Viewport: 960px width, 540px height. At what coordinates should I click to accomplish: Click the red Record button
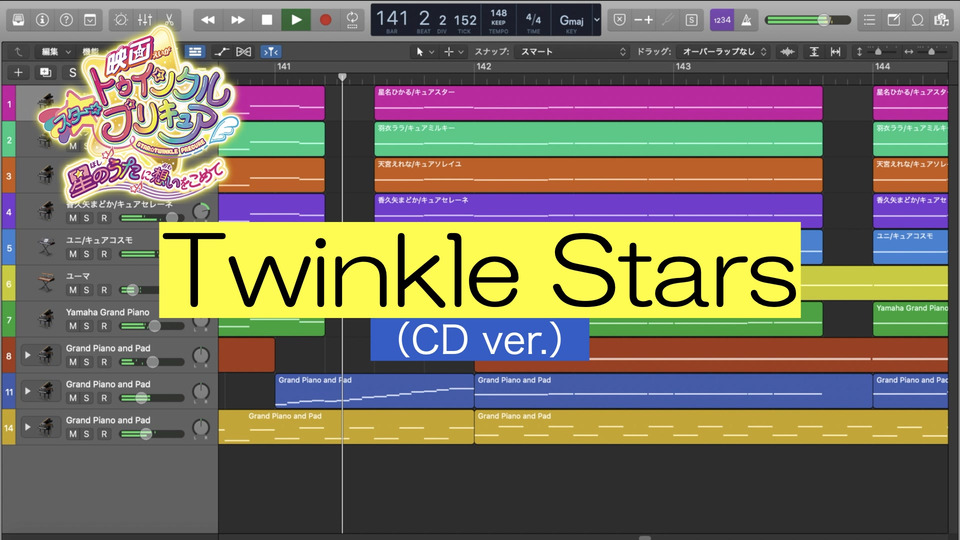point(326,20)
